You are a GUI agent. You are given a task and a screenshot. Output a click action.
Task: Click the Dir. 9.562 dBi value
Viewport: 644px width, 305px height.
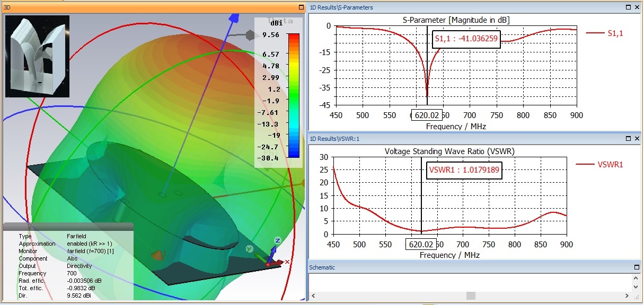(80, 295)
